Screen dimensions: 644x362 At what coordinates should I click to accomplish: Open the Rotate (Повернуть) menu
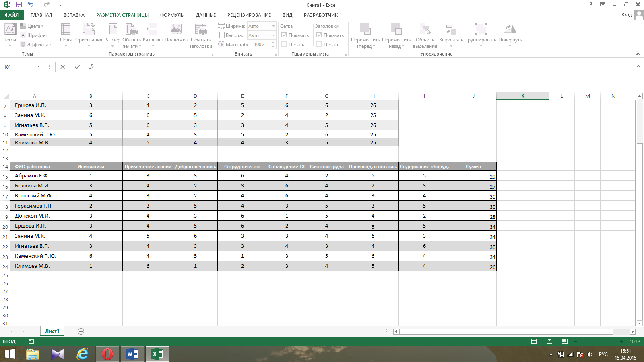(x=510, y=35)
